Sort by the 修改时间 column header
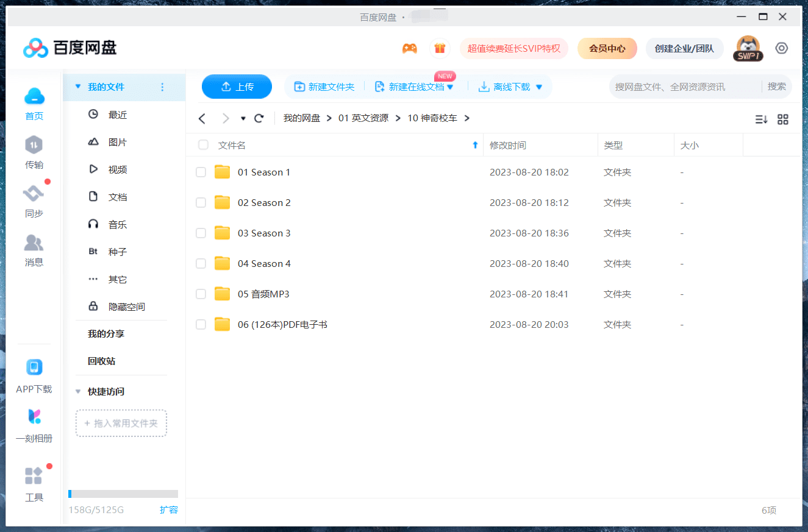The height and width of the screenshot is (532, 808). pyautogui.click(x=507, y=145)
